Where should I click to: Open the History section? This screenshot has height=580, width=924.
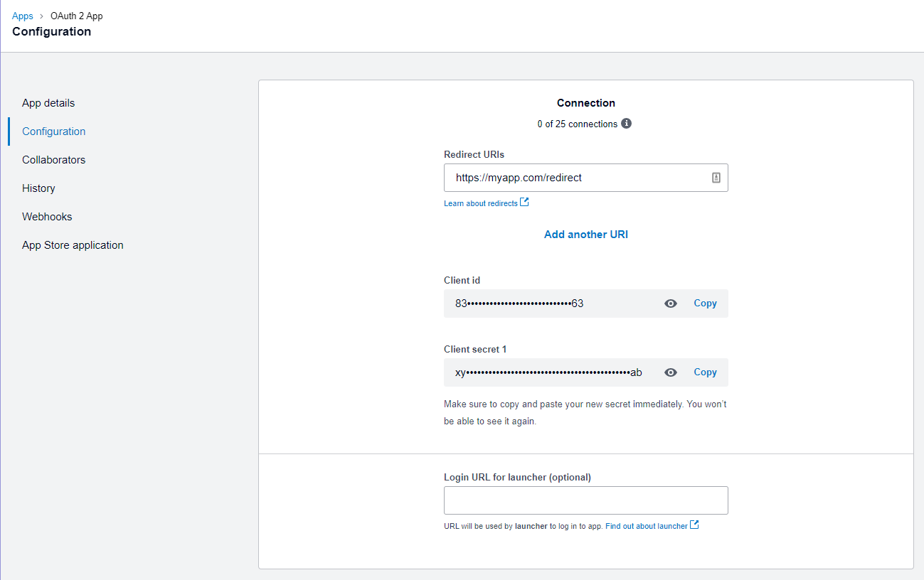tap(38, 188)
